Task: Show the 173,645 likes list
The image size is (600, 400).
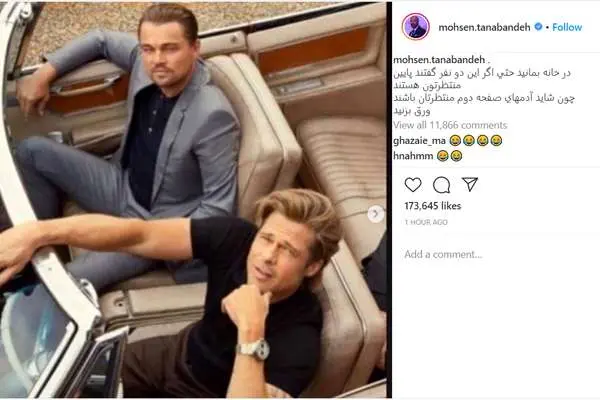Action: 433,206
